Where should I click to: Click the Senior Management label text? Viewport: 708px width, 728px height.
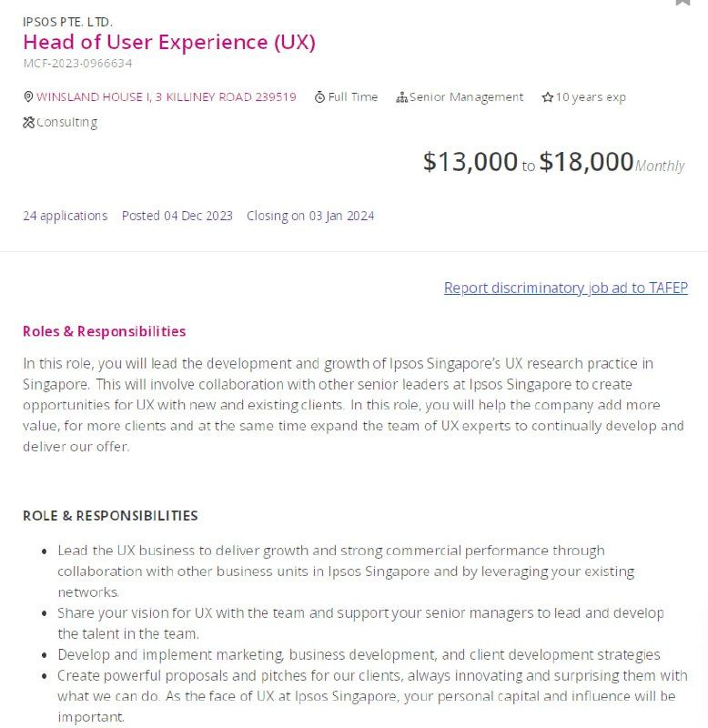click(466, 97)
